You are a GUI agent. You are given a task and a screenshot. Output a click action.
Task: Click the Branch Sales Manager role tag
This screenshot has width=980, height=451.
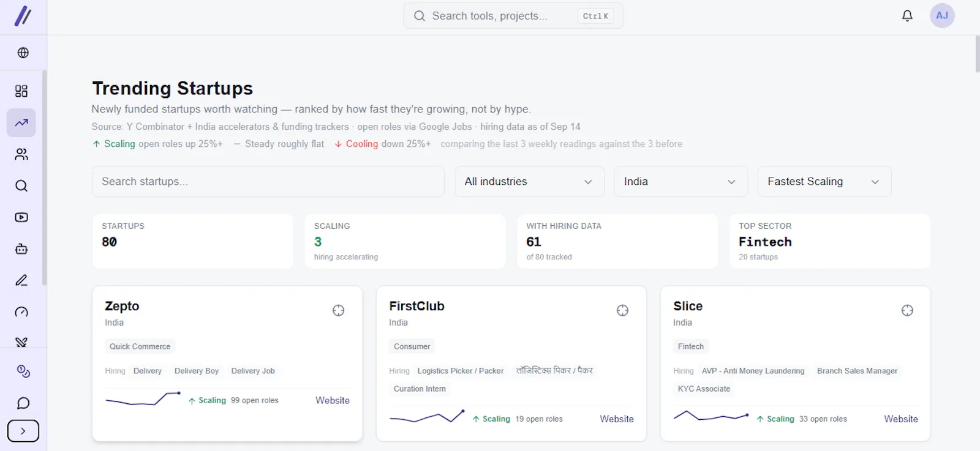857,371
